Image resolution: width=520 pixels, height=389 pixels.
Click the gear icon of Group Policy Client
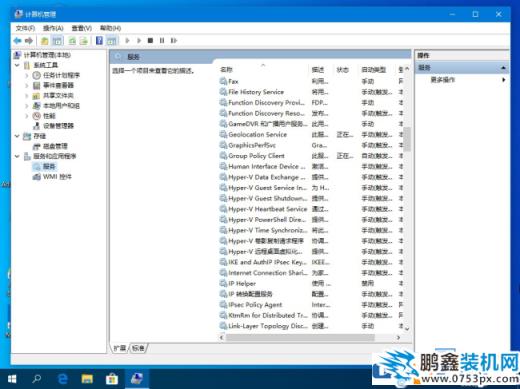click(x=223, y=156)
